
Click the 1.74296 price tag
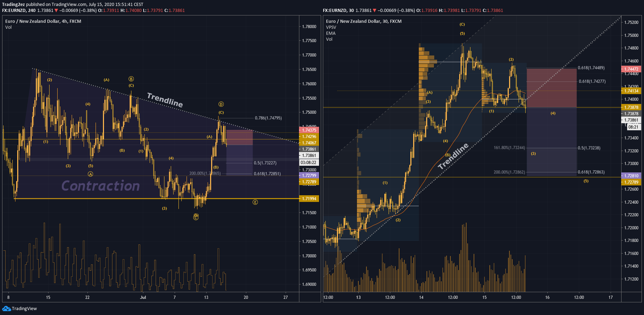(309, 137)
